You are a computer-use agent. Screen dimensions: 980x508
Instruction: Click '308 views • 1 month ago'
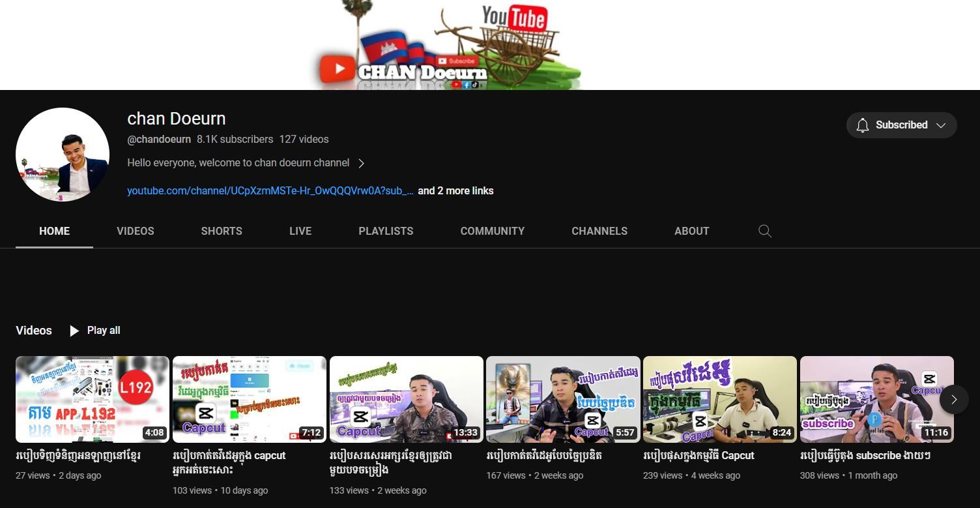coord(848,475)
